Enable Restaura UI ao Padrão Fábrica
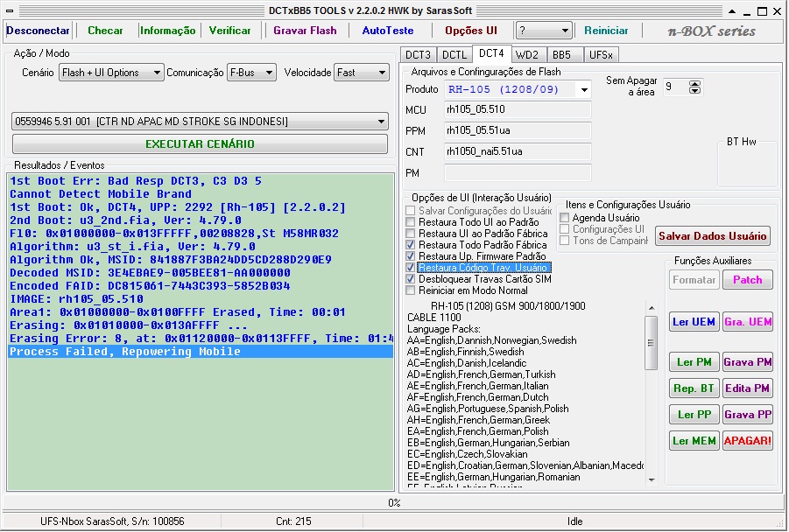Viewport: 789px width, 532px height. [411, 234]
